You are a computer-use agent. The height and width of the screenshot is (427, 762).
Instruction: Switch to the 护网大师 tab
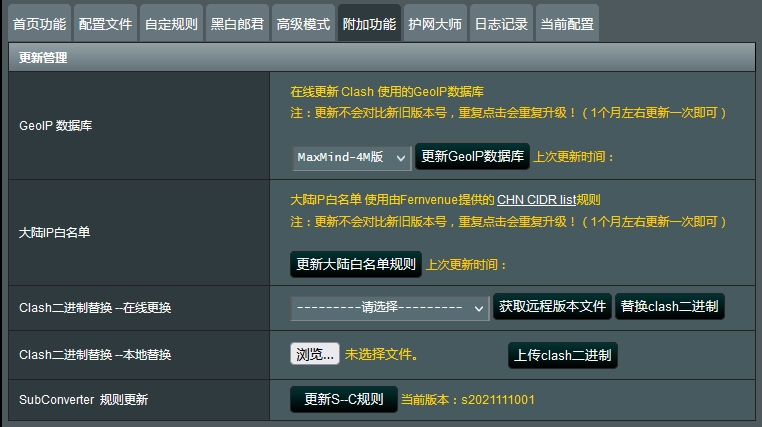(435, 23)
